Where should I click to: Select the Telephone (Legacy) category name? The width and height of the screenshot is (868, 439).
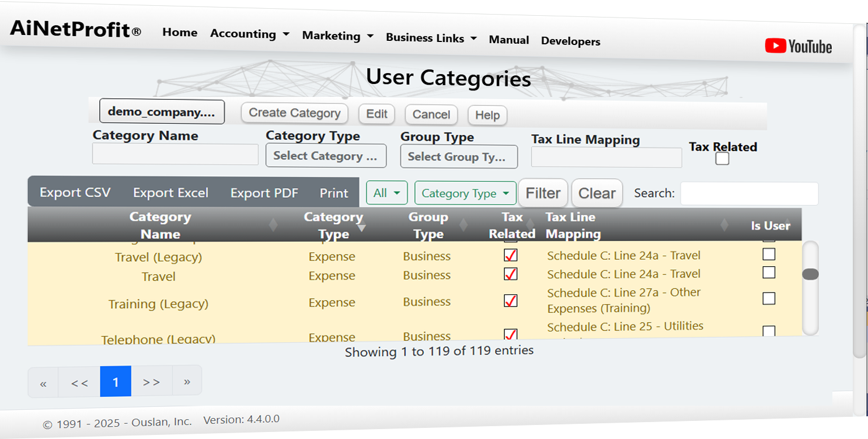point(158,339)
